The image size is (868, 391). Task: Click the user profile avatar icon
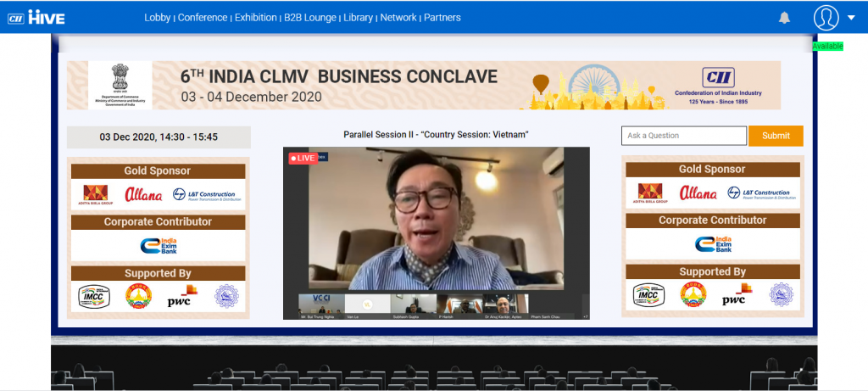pos(826,18)
